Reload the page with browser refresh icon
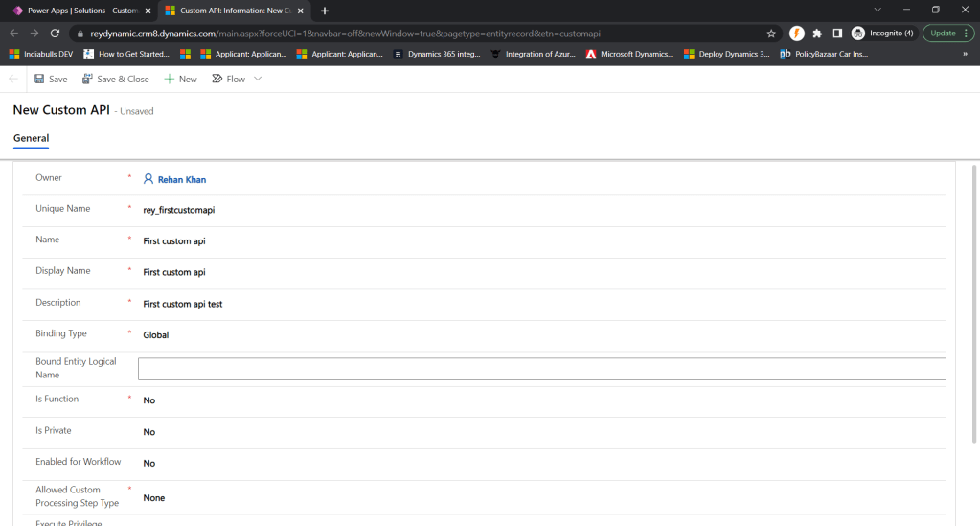 click(x=55, y=33)
